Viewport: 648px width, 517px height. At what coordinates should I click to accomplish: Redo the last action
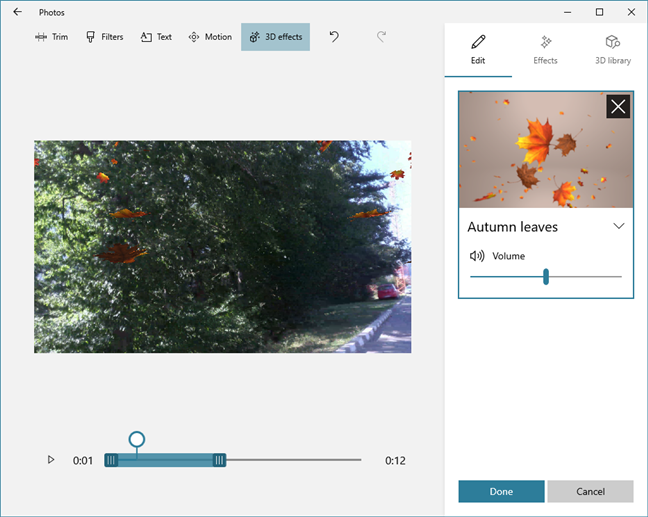381,37
